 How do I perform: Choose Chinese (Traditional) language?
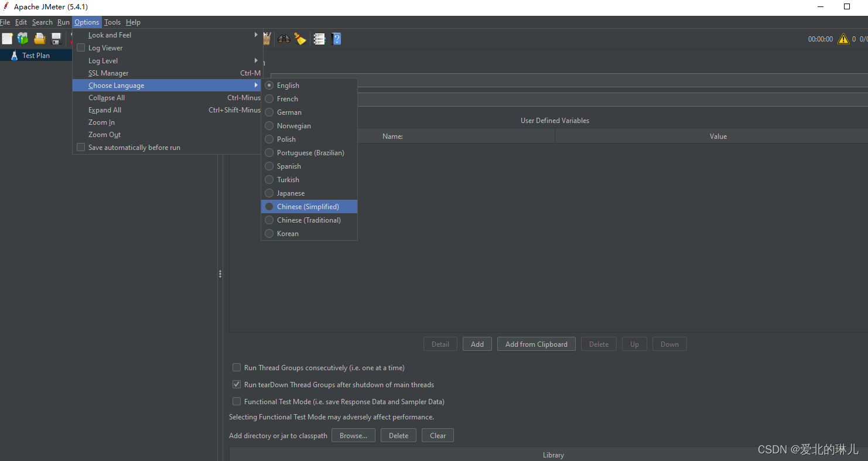point(309,220)
